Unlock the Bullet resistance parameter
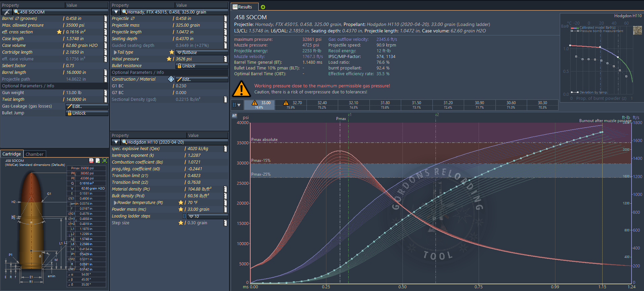This screenshot has width=644, height=291. (202, 66)
